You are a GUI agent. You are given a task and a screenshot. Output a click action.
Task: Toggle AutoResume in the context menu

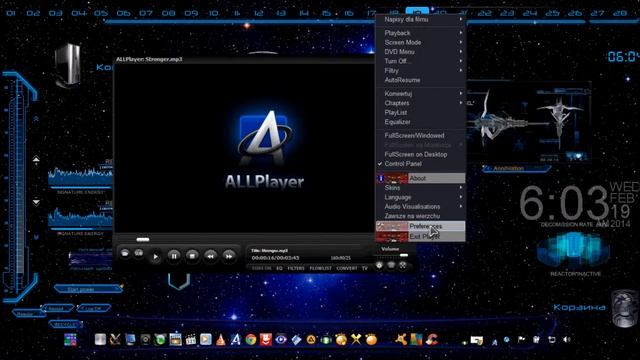tap(420, 80)
